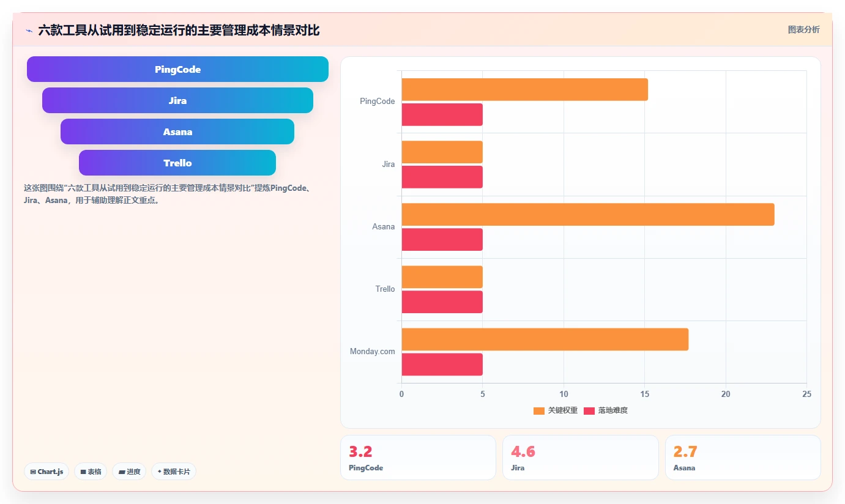The height and width of the screenshot is (504, 845).
Task: Click the lightning icon beside the title
Action: tap(29, 31)
